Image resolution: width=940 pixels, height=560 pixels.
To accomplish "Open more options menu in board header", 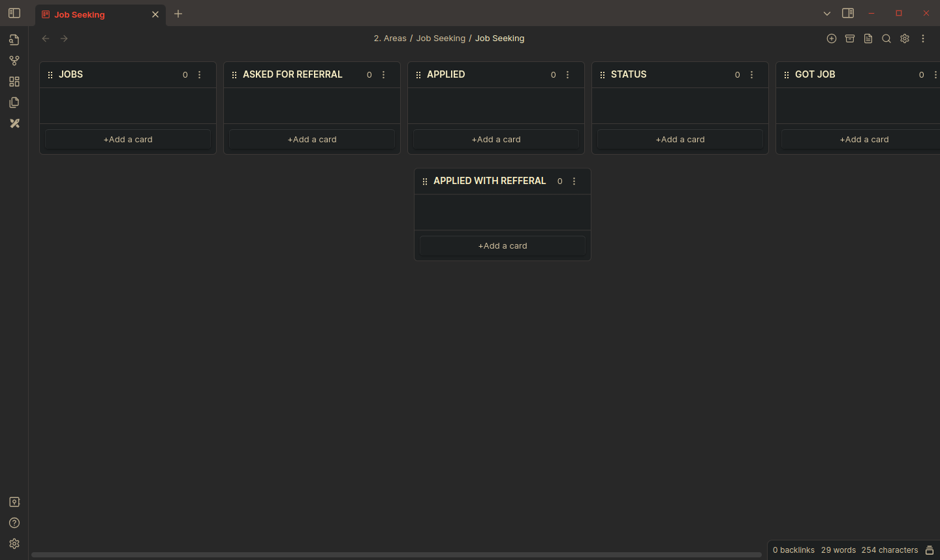I will click(x=923, y=39).
